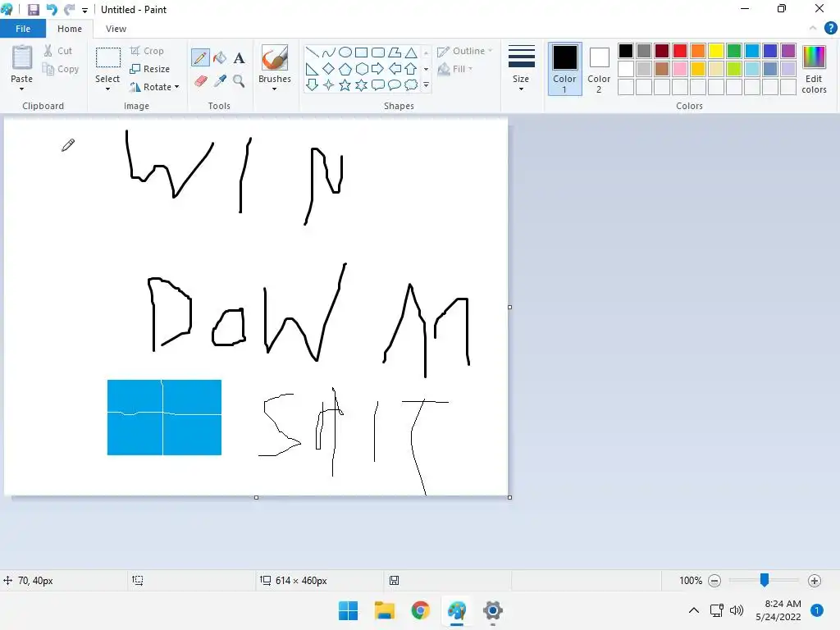Viewport: 840px width, 630px height.
Task: Choose the Oval shape
Action: (345, 52)
